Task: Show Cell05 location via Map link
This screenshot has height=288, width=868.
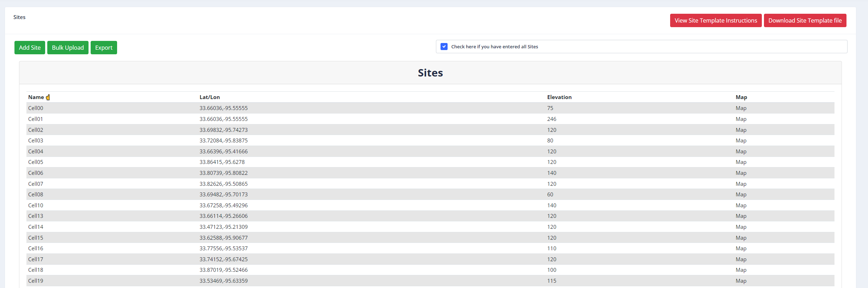Action: 741,162
